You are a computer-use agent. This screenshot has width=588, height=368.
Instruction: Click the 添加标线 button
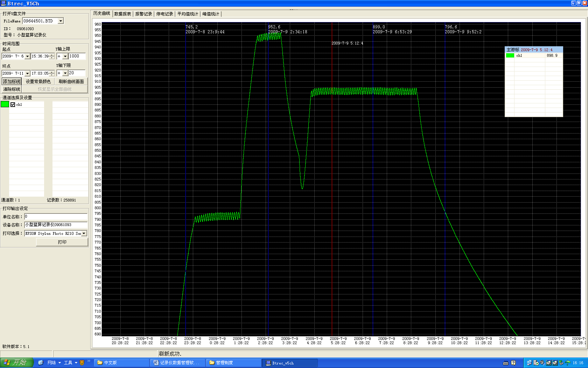pos(12,82)
